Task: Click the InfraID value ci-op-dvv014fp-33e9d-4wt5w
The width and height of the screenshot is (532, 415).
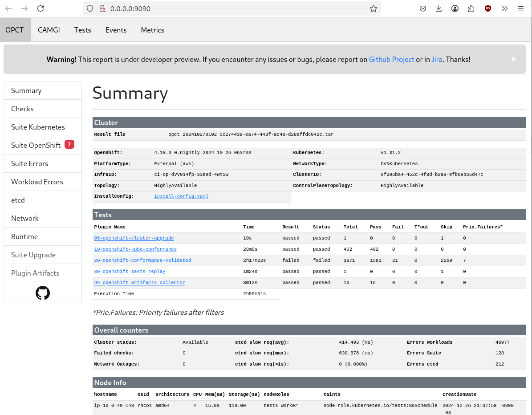Action: coord(191,175)
